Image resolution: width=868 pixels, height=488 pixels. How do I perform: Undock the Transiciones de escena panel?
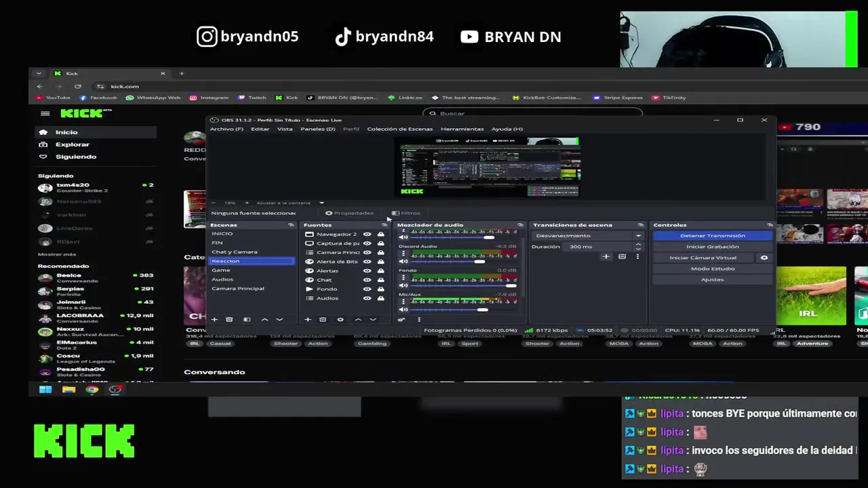coord(640,225)
